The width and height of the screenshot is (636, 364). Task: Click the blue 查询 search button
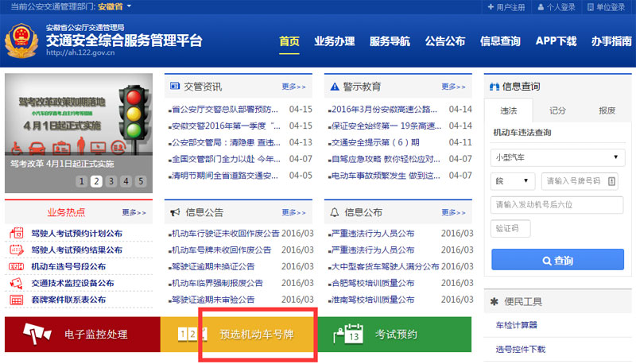click(x=558, y=260)
